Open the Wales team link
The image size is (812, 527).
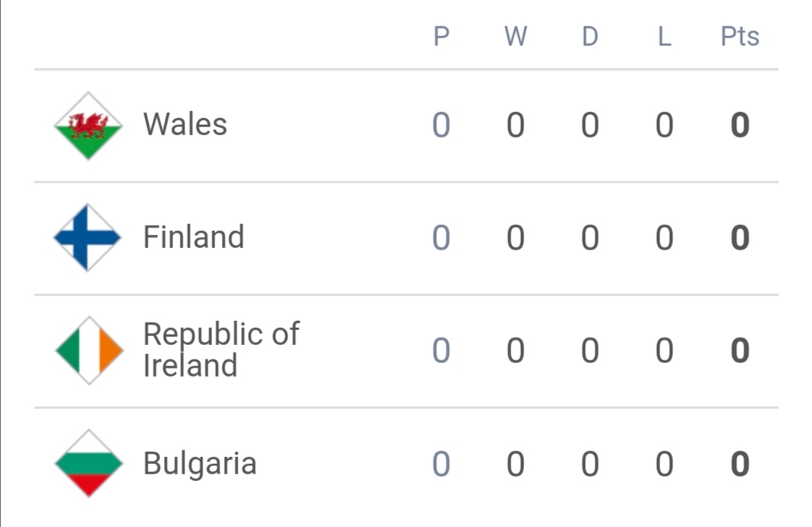(x=185, y=124)
